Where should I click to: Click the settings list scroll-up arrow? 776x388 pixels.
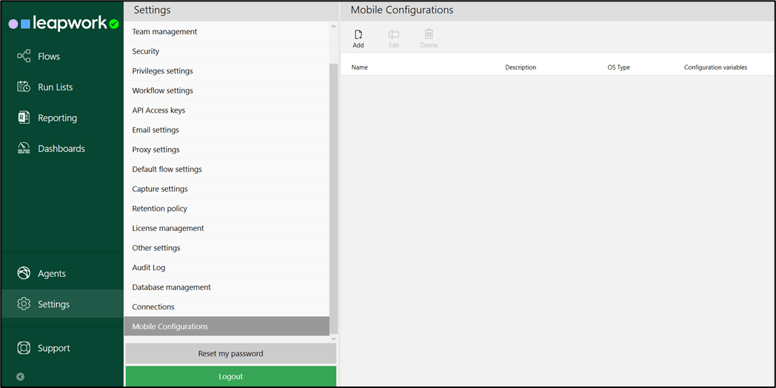[333, 26]
